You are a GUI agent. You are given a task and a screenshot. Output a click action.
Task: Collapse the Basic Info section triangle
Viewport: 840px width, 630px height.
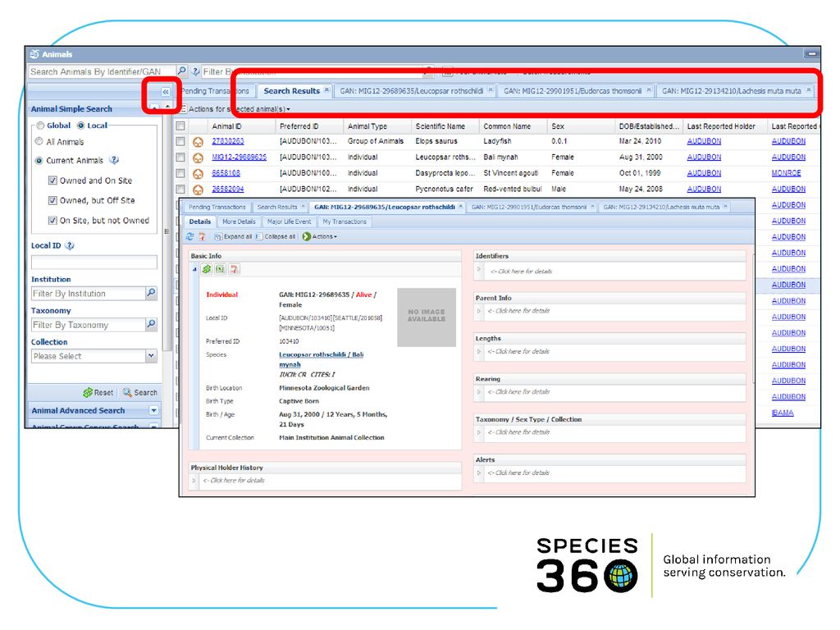[194, 269]
